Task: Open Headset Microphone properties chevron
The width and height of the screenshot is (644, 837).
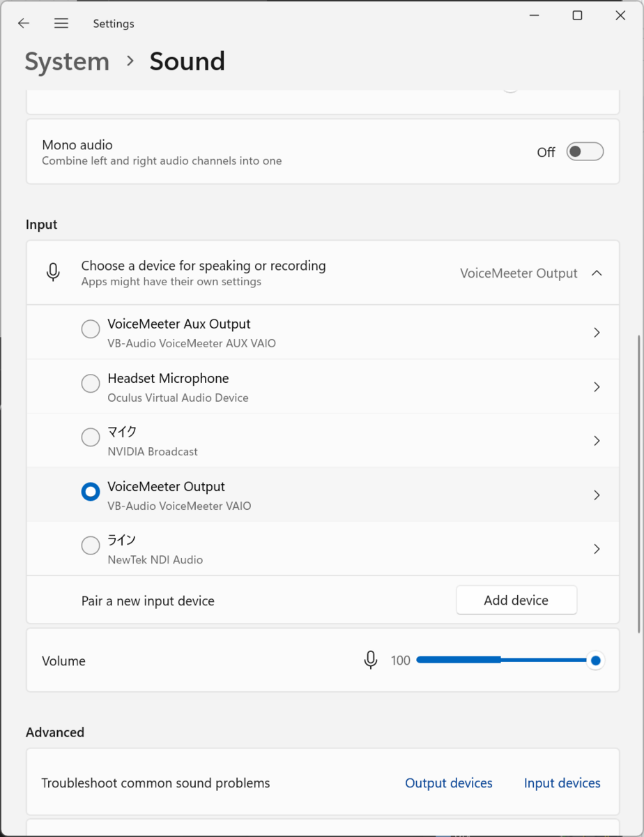Action: coord(597,387)
